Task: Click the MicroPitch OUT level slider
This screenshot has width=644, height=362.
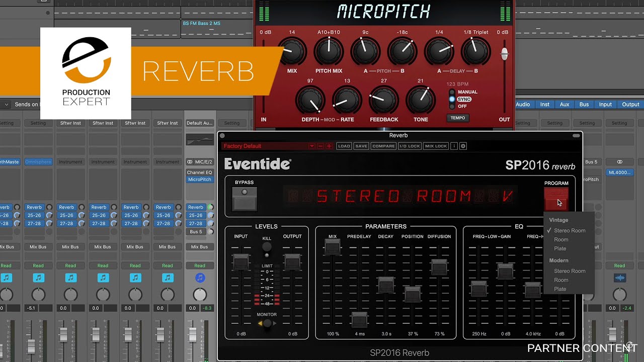Action: (504, 53)
